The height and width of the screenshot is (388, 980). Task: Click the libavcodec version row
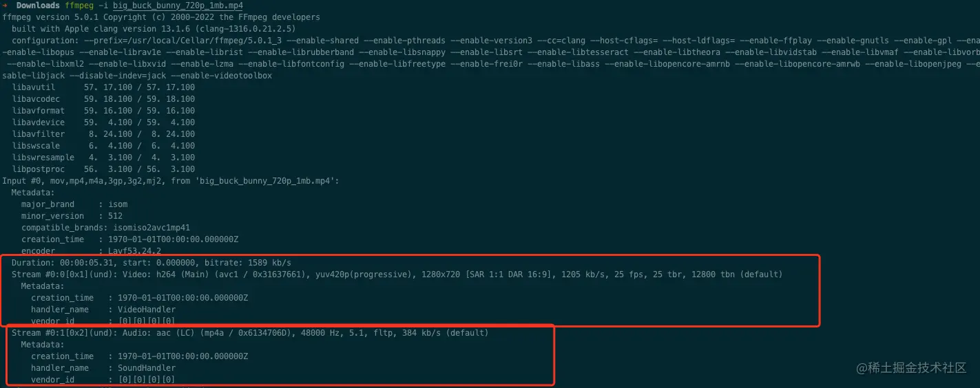pyautogui.click(x=103, y=99)
